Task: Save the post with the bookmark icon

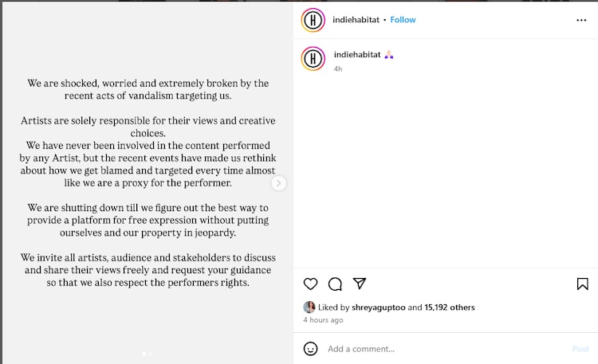Action: (x=582, y=284)
